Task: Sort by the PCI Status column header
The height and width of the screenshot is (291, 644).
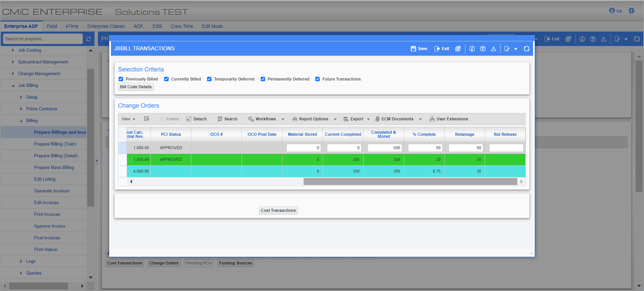Action: point(171,134)
